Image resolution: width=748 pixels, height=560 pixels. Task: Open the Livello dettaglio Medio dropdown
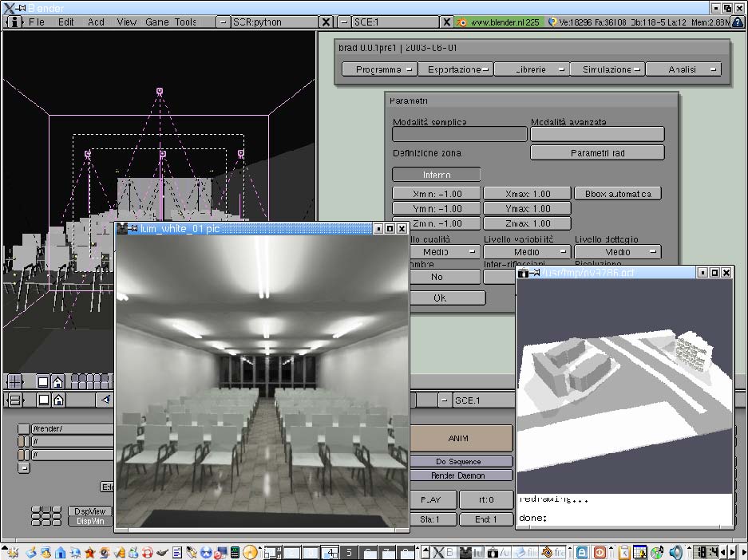click(x=617, y=252)
